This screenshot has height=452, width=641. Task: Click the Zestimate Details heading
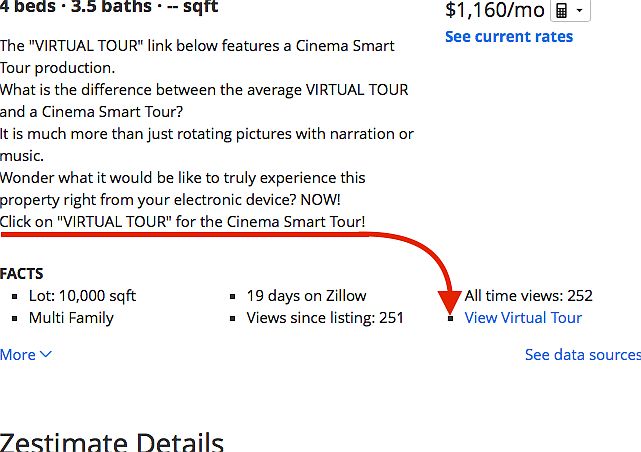point(112,442)
